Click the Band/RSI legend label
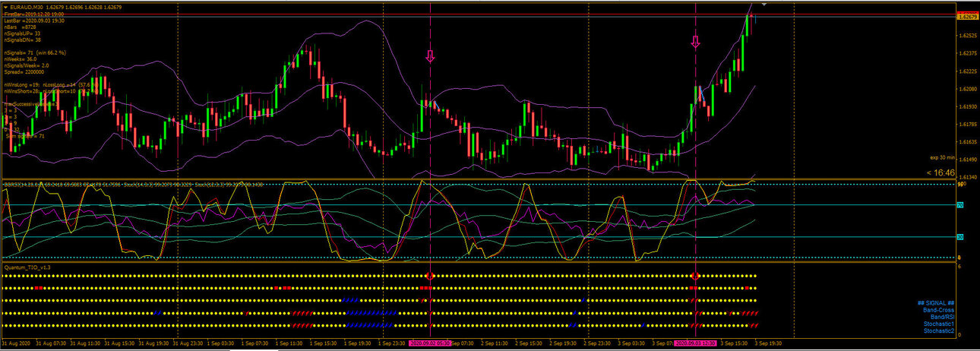This screenshot has width=980, height=351. tap(942, 317)
